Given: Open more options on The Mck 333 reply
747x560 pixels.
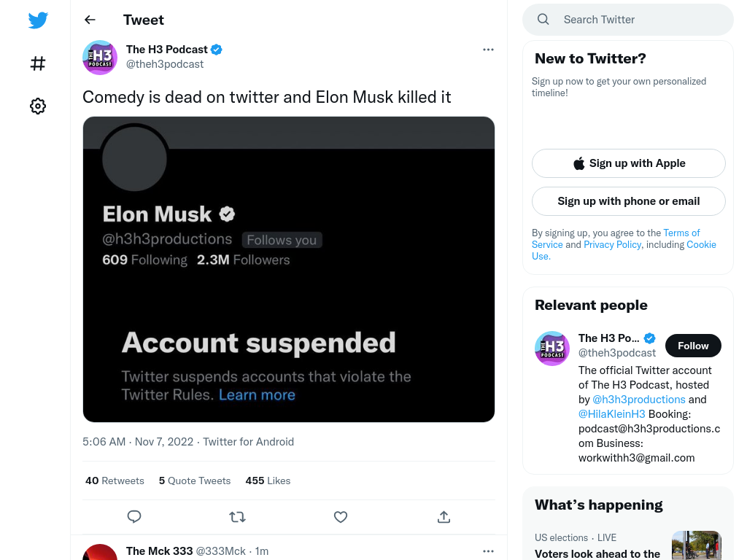Looking at the screenshot, I should tap(488, 551).
